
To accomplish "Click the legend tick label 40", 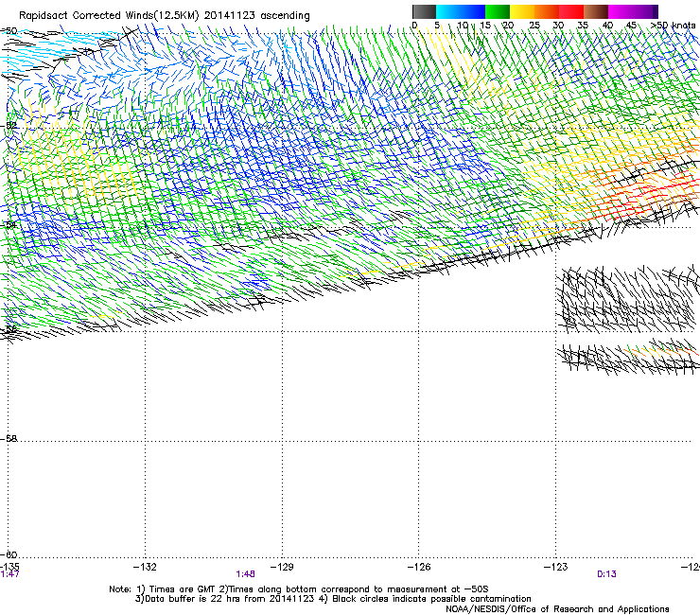I will [x=607, y=26].
